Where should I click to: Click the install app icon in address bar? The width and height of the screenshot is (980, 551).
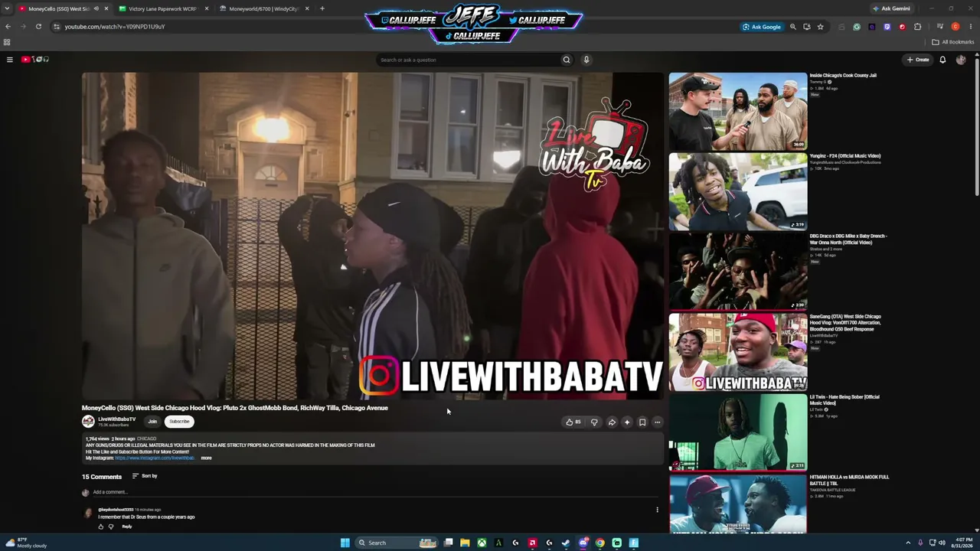[x=806, y=27]
